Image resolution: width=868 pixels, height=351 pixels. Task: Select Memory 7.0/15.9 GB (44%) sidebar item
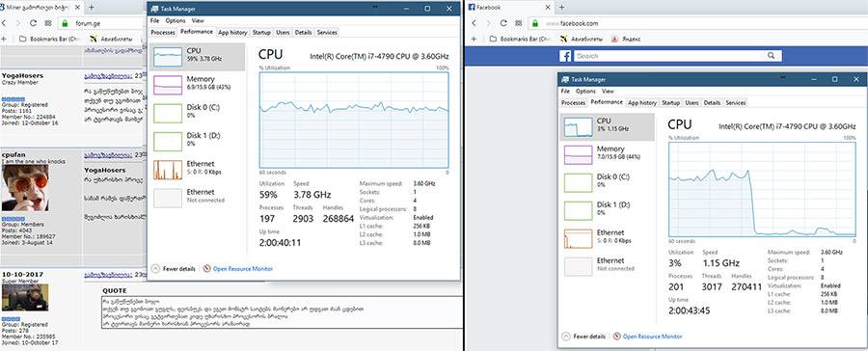pyautogui.click(x=608, y=155)
